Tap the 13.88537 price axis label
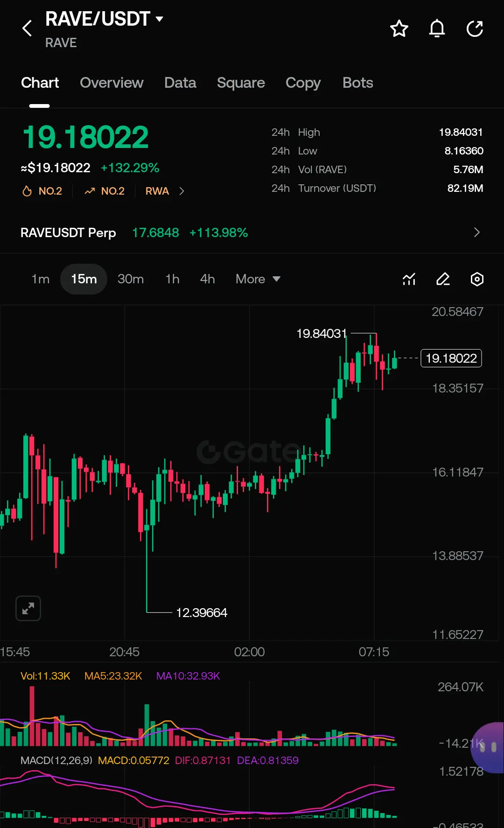504x828 pixels. [457, 555]
